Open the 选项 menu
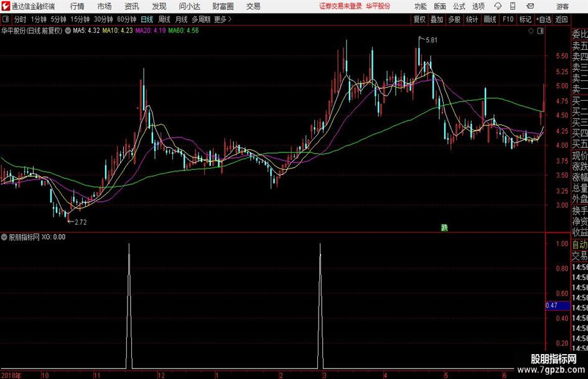The width and height of the screenshot is (588, 379). pyautogui.click(x=478, y=6)
